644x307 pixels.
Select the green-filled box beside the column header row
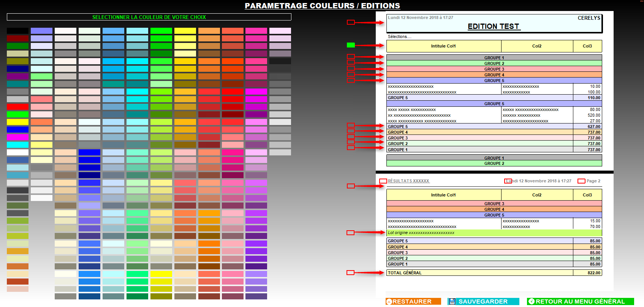click(x=351, y=45)
